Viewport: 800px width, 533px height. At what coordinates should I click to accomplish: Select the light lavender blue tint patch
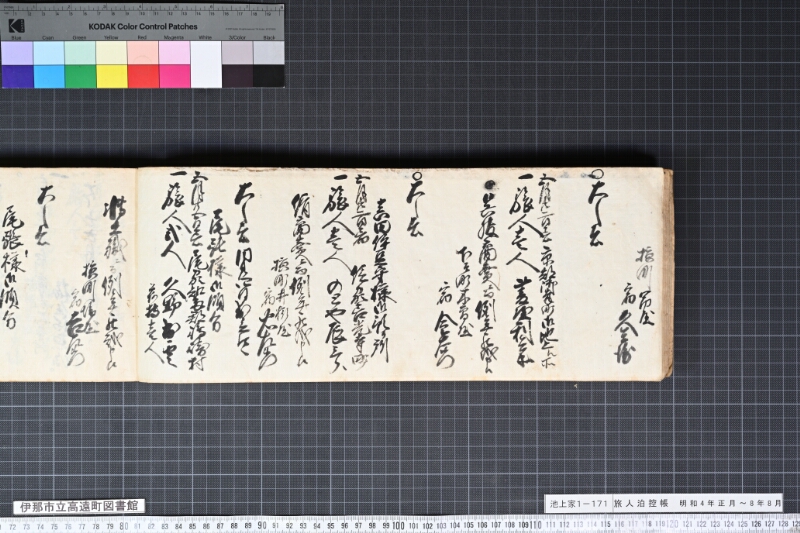pyautogui.click(x=18, y=53)
